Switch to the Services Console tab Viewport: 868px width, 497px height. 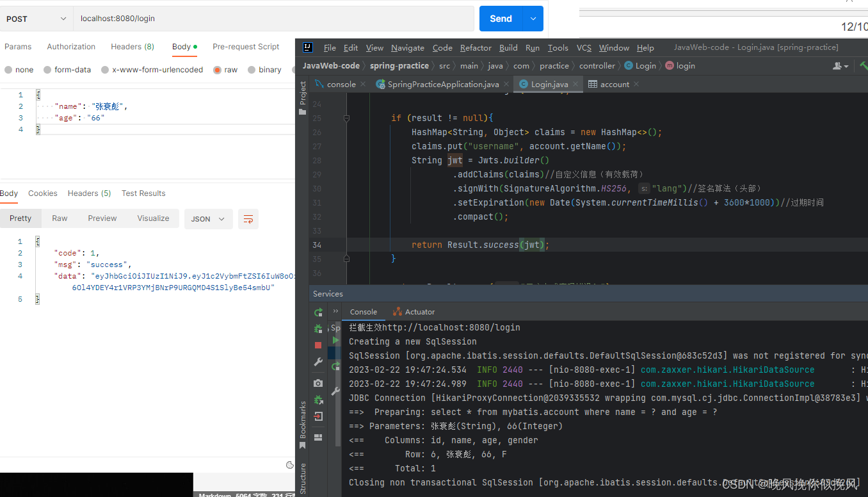pos(364,312)
